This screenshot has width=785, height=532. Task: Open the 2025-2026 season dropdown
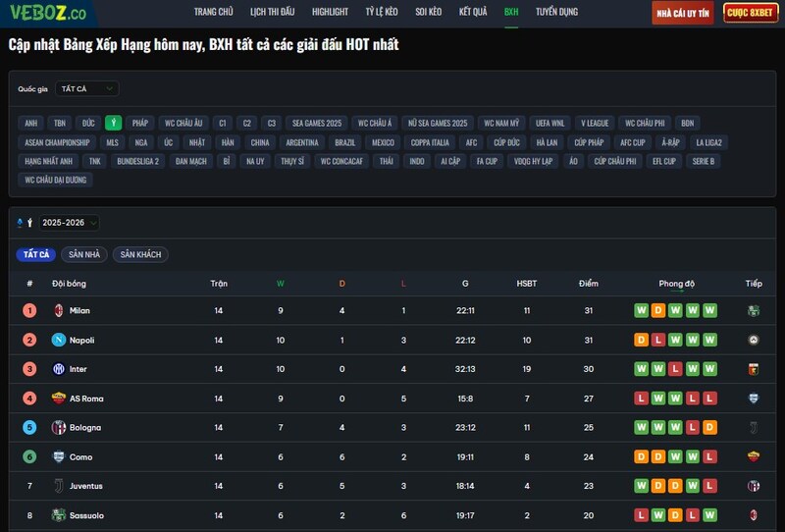(70, 223)
